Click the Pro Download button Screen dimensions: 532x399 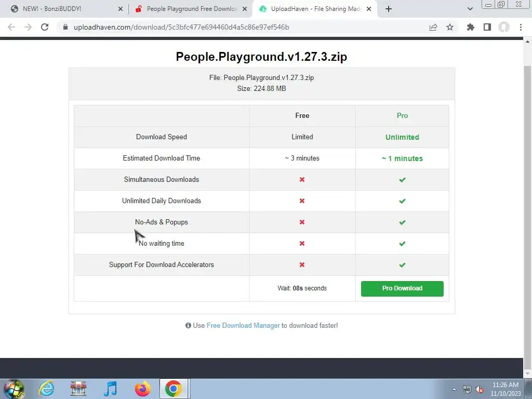click(402, 288)
